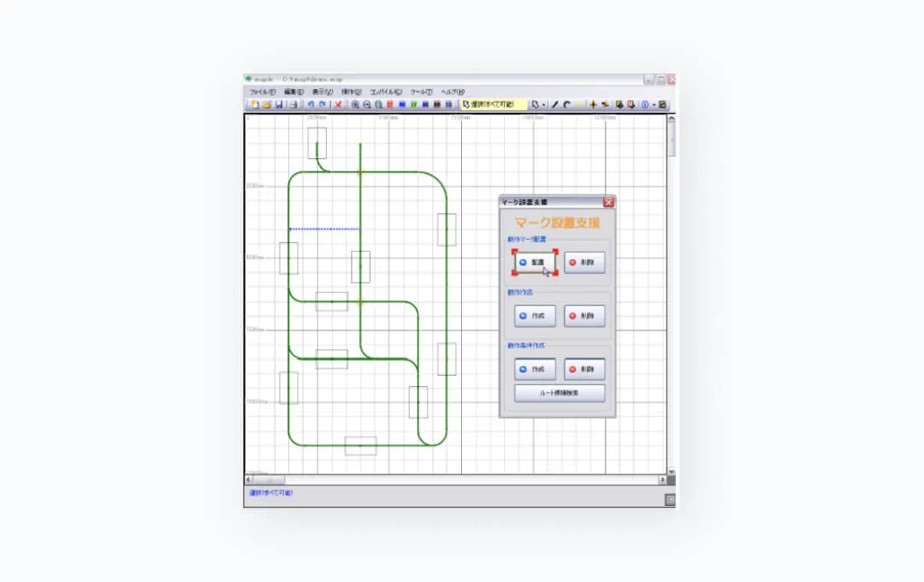Open the ヘルプ (Help) menu

[x=453, y=92]
